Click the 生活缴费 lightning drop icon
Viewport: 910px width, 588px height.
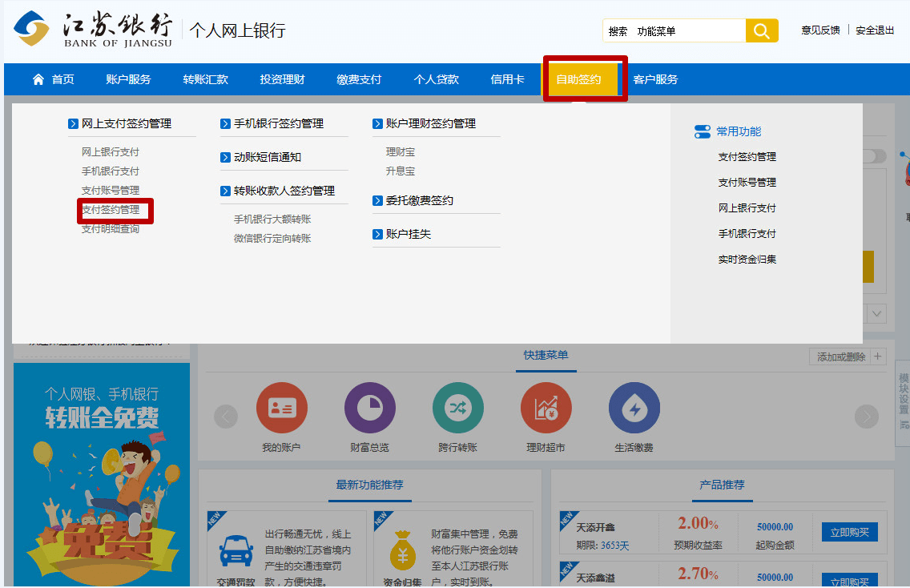tap(634, 409)
